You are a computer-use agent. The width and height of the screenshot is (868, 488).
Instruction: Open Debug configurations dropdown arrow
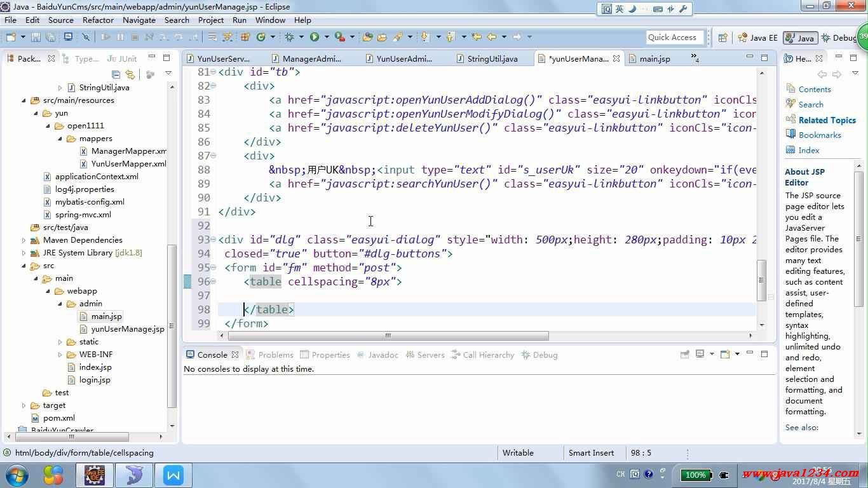click(x=301, y=37)
